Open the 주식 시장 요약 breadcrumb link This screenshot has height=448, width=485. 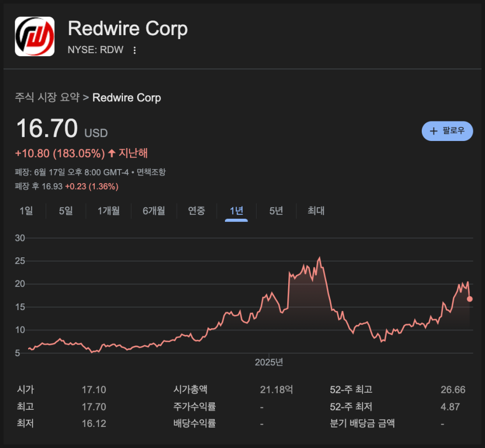(47, 98)
